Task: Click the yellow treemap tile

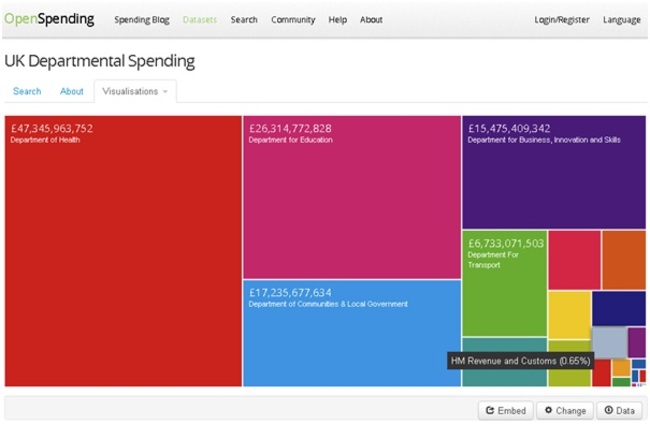Action: coord(570,315)
